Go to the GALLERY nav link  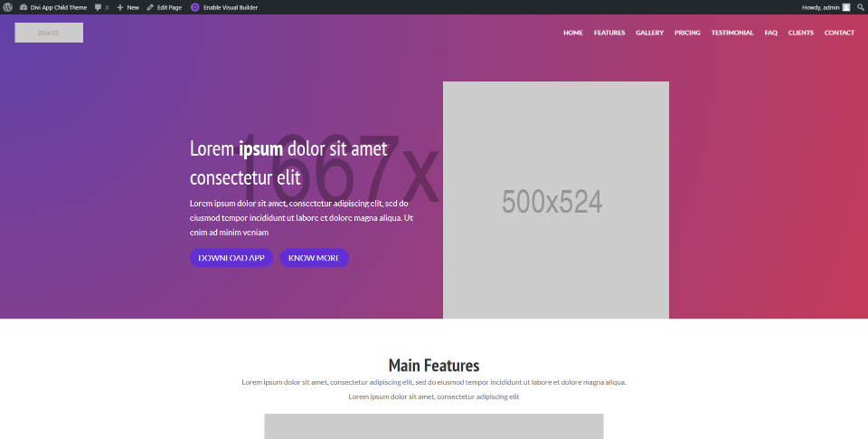tap(649, 33)
